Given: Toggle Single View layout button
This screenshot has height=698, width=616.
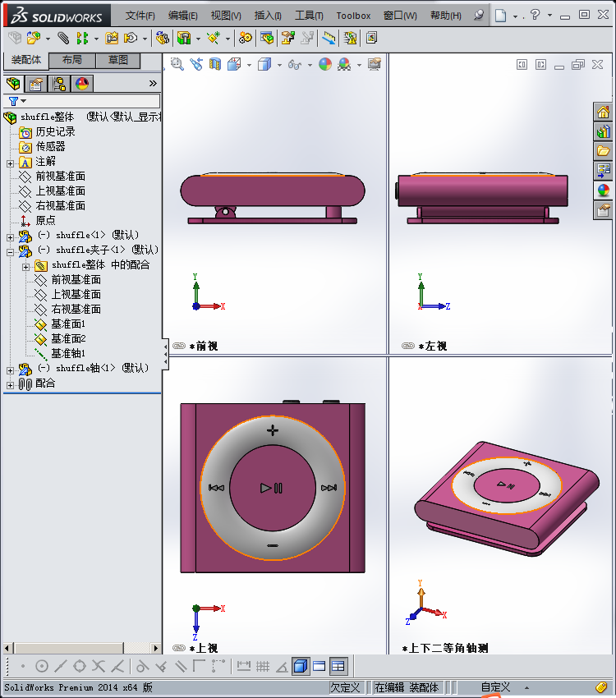Looking at the screenshot, I should 301,667.
